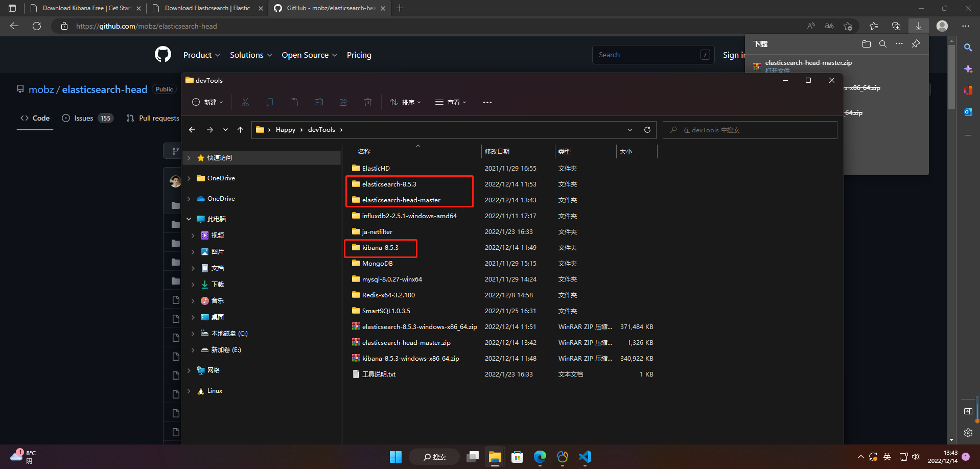This screenshot has width=980, height=469.
Task: Open Edge collections icon
Action: coord(896,26)
